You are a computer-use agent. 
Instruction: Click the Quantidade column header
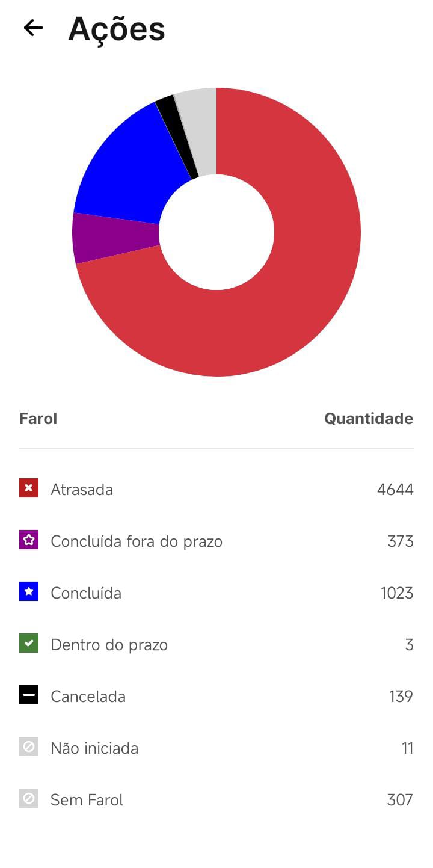tap(369, 419)
